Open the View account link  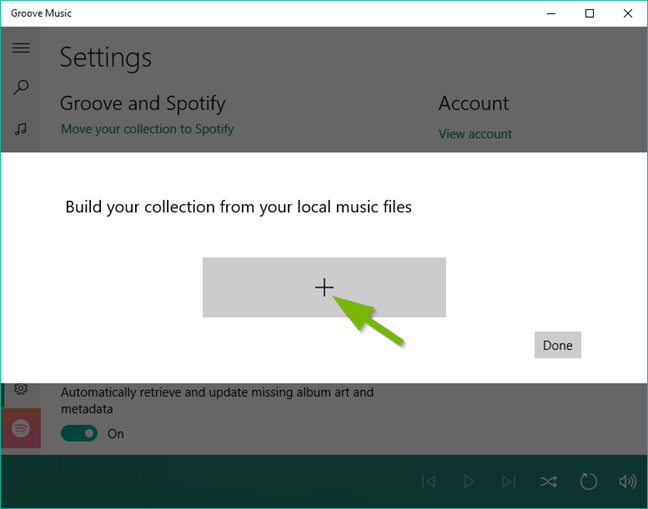click(475, 134)
